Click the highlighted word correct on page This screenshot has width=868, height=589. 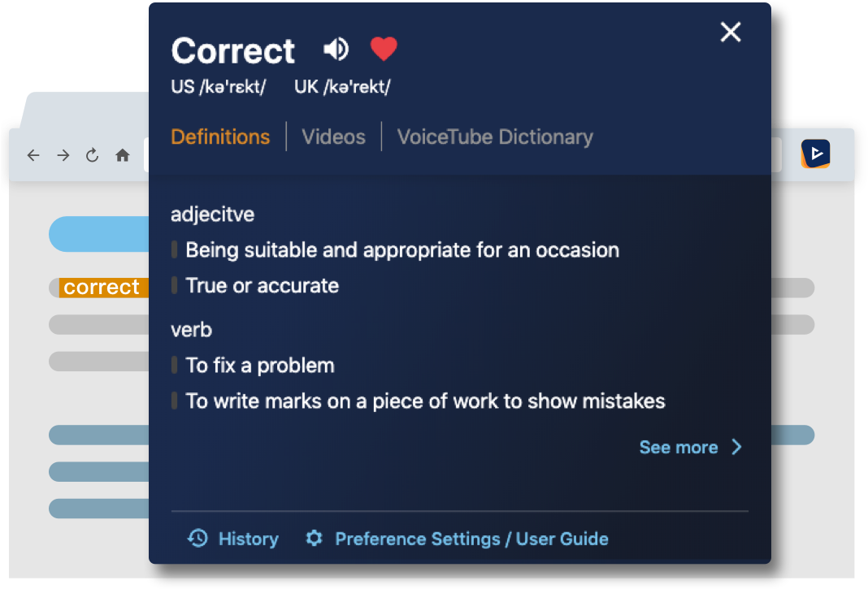(x=102, y=288)
